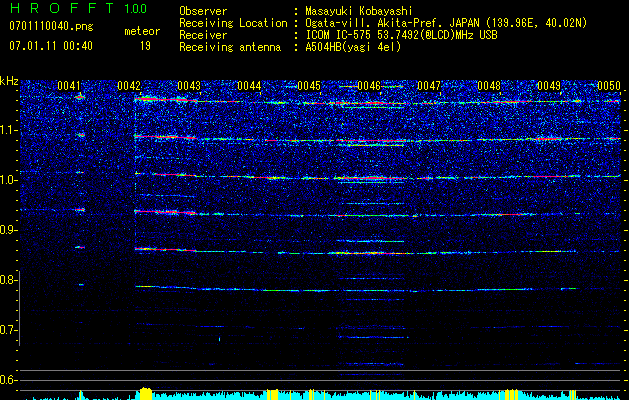
Task: Click the 0046 time marker
Action: click(x=369, y=85)
